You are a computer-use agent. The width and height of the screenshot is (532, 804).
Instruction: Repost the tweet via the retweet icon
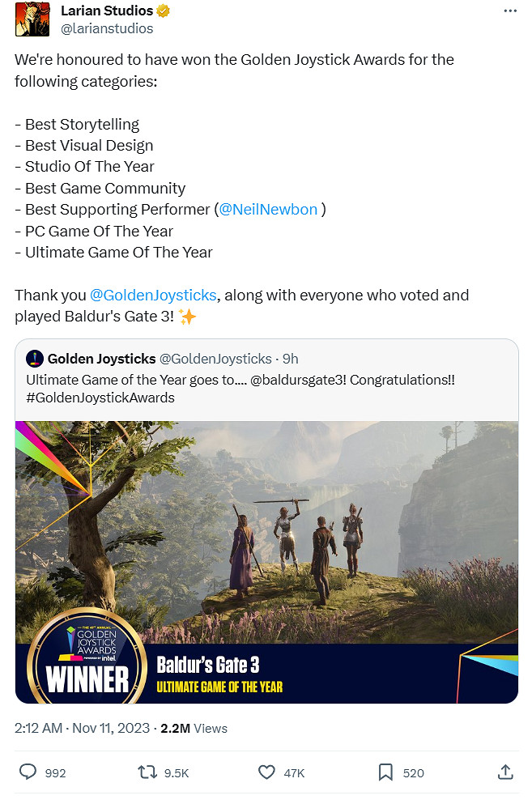(147, 772)
